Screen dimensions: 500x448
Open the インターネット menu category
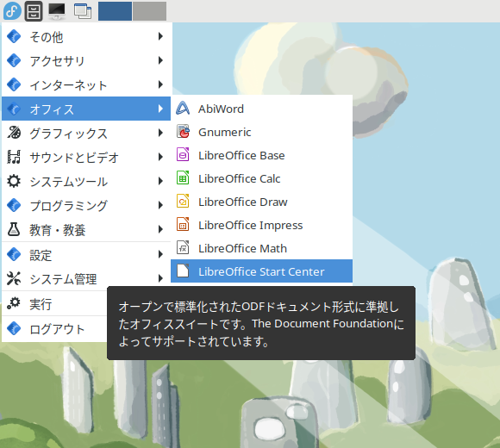86,84
